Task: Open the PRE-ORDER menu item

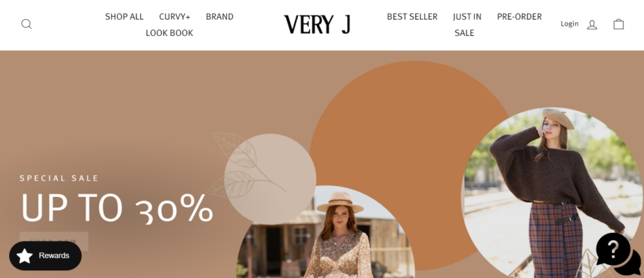Action: click(x=519, y=17)
